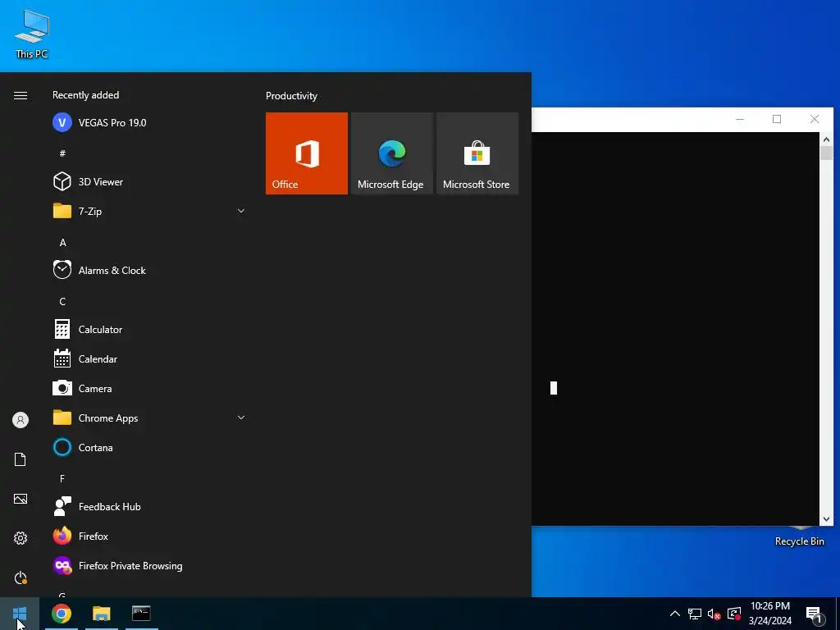Open the network status tray icon
Image resolution: width=840 pixels, height=630 pixels.
point(695,614)
